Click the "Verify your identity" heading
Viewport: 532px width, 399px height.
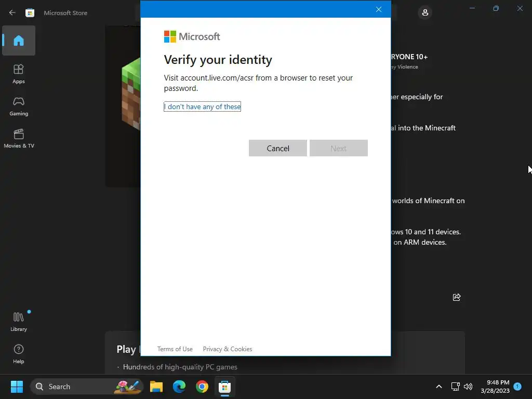coord(218,60)
